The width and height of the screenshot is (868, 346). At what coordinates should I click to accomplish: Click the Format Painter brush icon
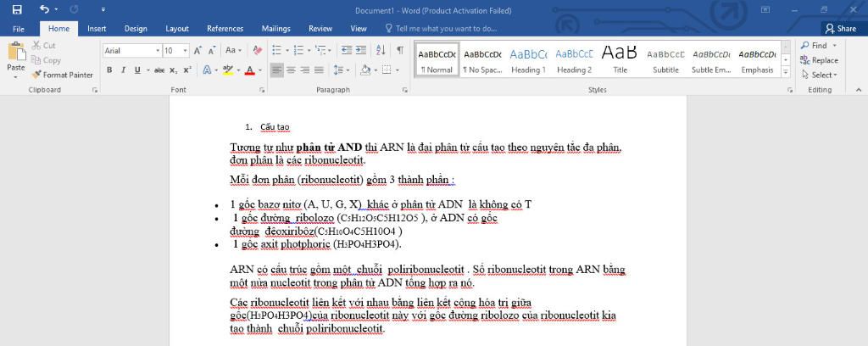click(37, 75)
